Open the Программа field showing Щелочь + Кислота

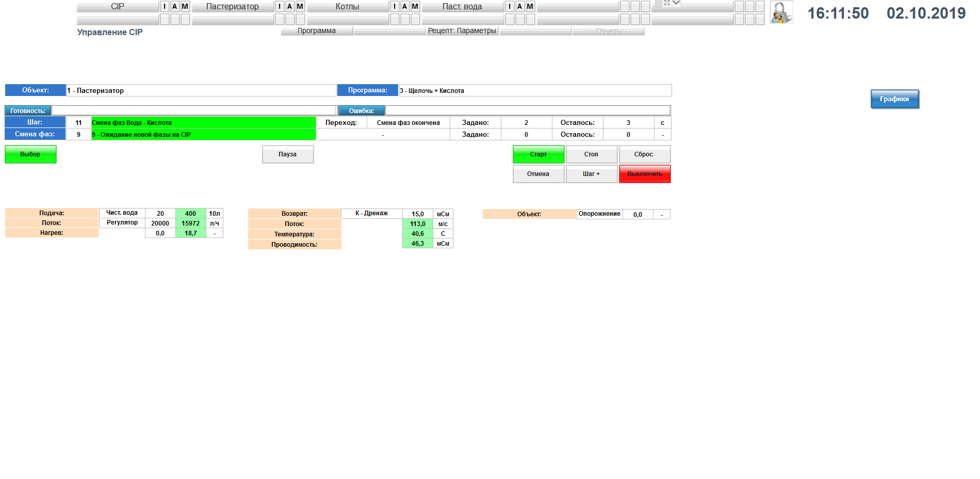point(535,90)
